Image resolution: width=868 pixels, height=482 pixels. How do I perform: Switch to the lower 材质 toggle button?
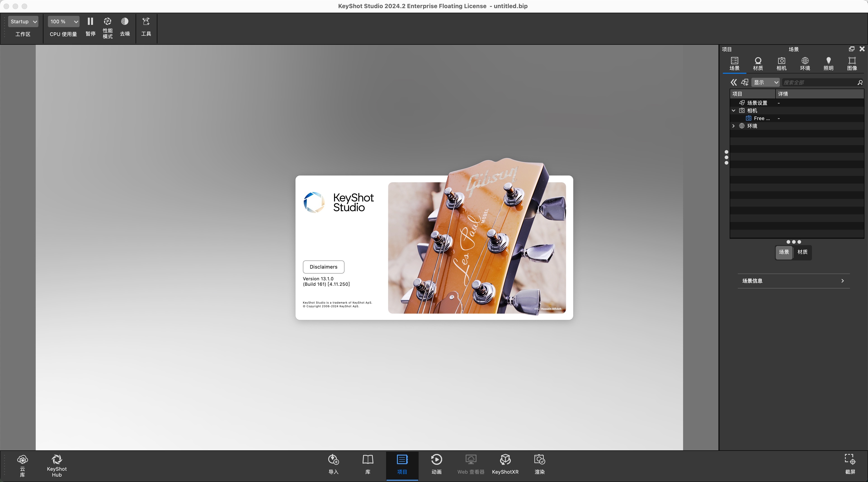click(802, 252)
